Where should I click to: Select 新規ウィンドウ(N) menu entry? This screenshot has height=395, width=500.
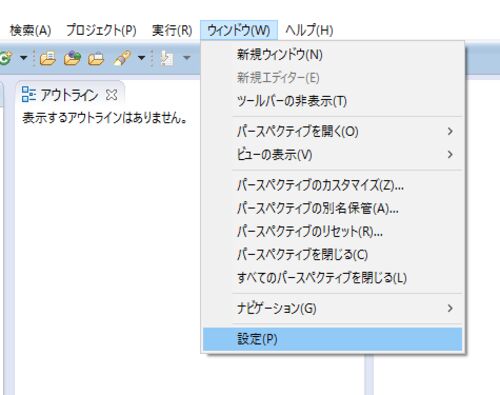click(x=332, y=54)
